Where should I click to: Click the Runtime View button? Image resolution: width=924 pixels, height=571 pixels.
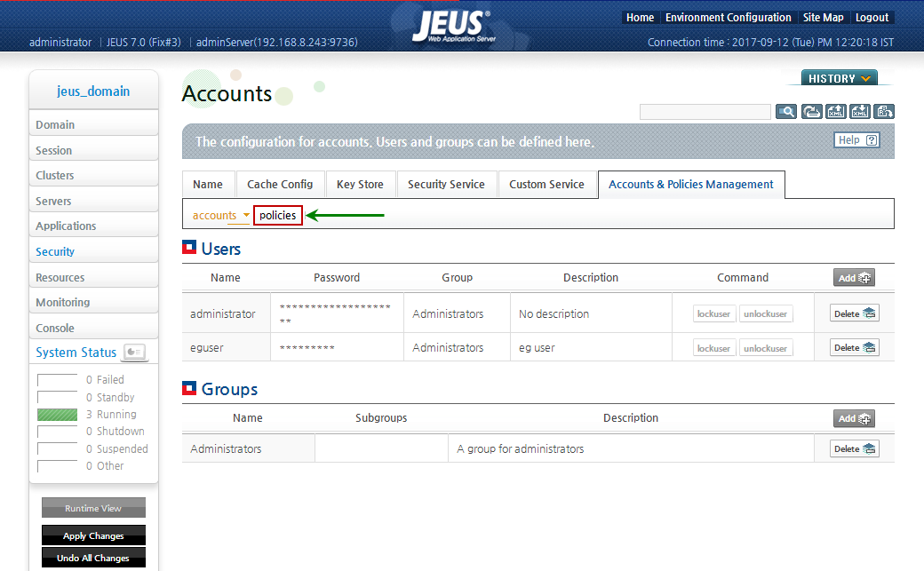tap(93, 508)
